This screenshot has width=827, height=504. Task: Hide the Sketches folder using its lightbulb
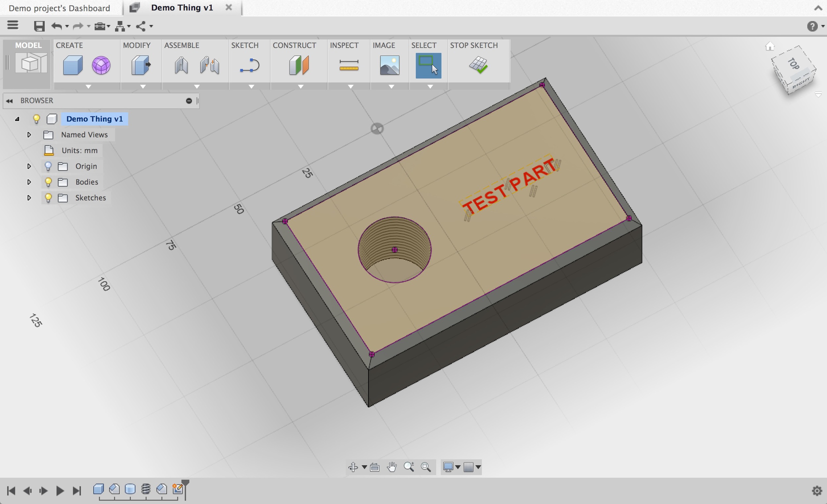[x=48, y=198]
